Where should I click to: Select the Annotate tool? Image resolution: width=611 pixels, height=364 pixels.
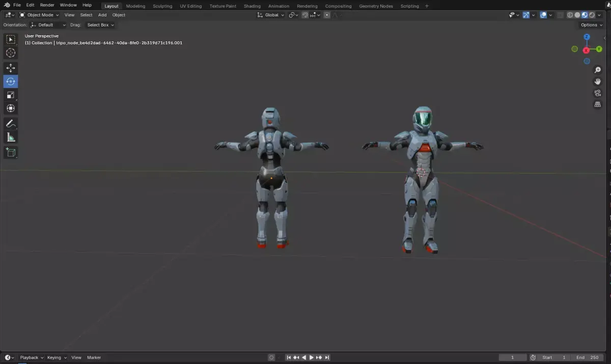[11, 123]
